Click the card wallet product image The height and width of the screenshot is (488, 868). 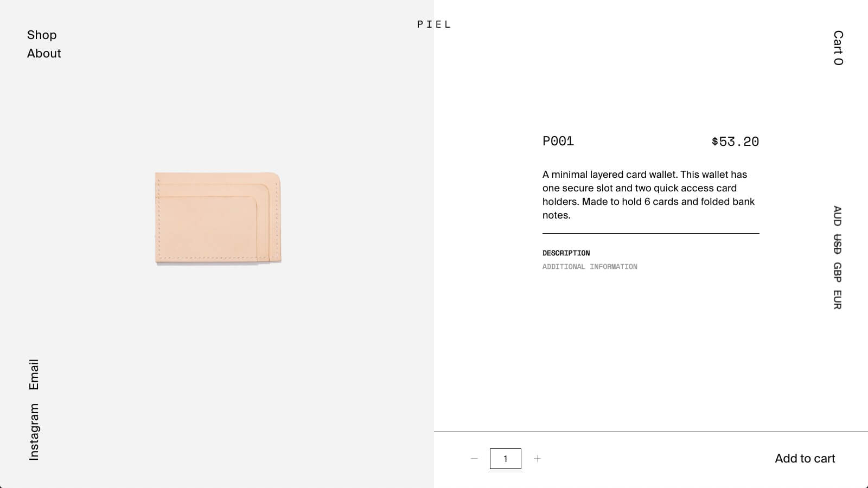tap(218, 219)
